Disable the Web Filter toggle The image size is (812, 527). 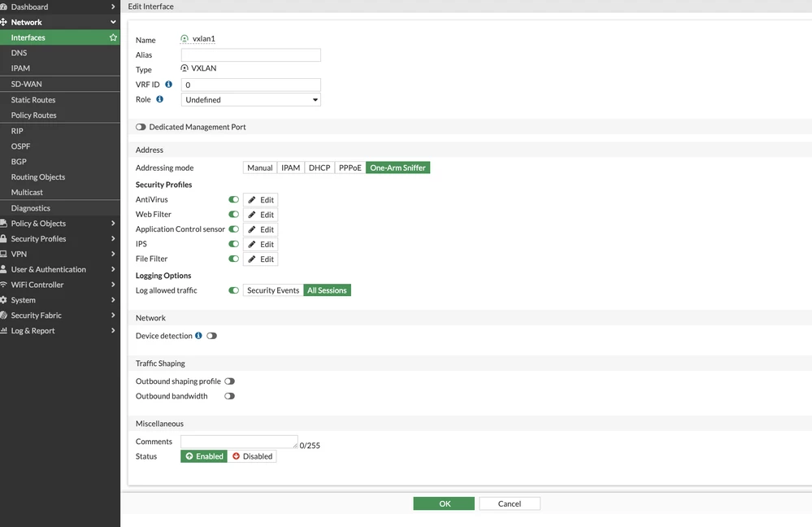pyautogui.click(x=233, y=214)
